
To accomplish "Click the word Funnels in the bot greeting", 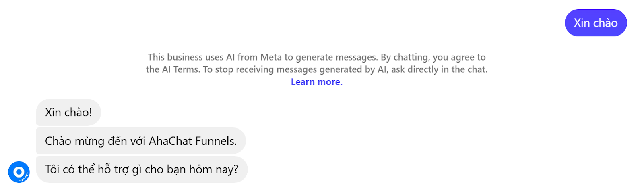I will pyautogui.click(x=216, y=141).
